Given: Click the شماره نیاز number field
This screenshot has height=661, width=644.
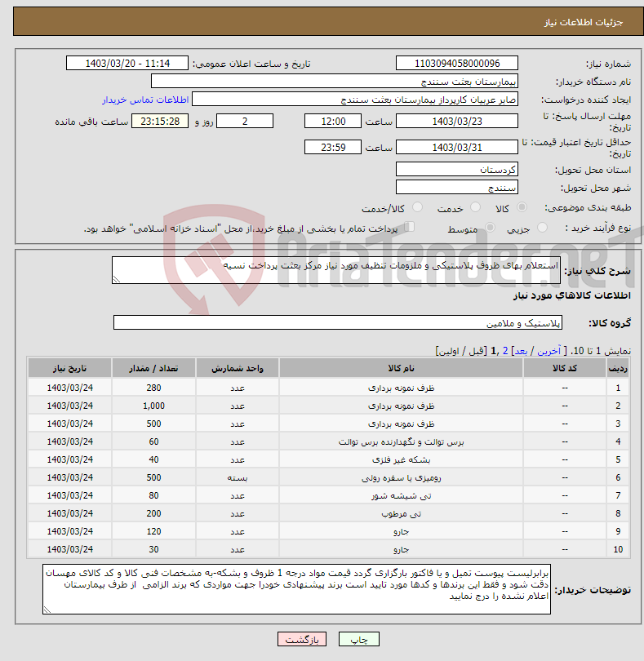Looking at the screenshot, I should (x=457, y=63).
